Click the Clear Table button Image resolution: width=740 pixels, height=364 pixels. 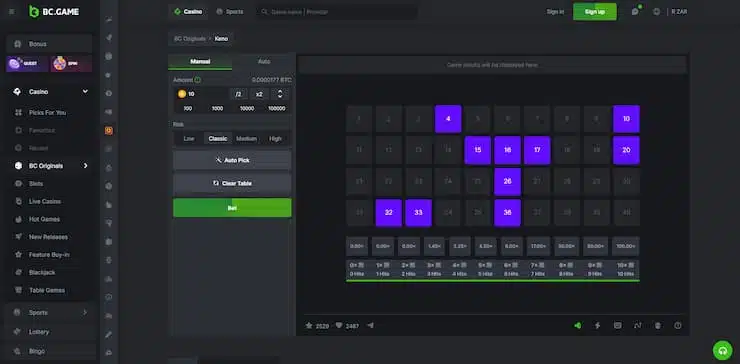pyautogui.click(x=232, y=183)
